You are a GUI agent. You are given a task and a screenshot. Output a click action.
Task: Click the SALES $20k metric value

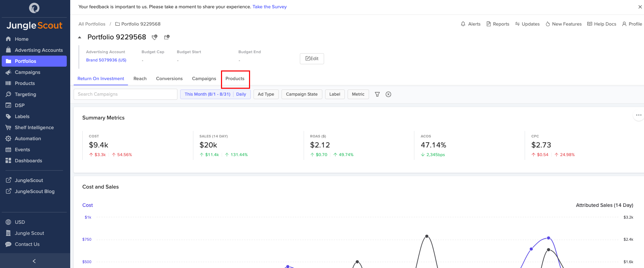(x=208, y=145)
